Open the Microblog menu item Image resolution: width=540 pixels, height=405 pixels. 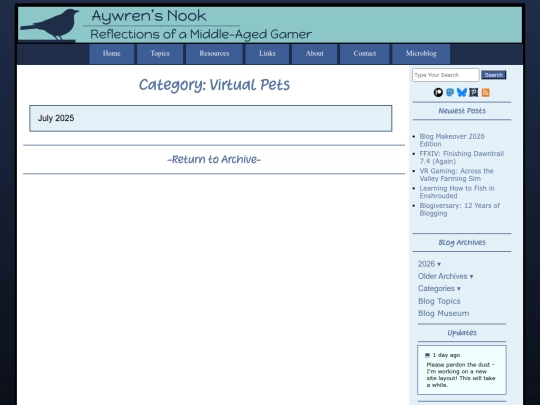[x=421, y=54]
